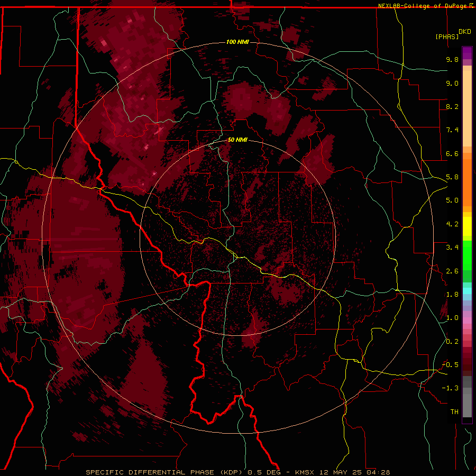Click the 100 NMI range ring label
Screen dimensions: 476x476
click(237, 42)
